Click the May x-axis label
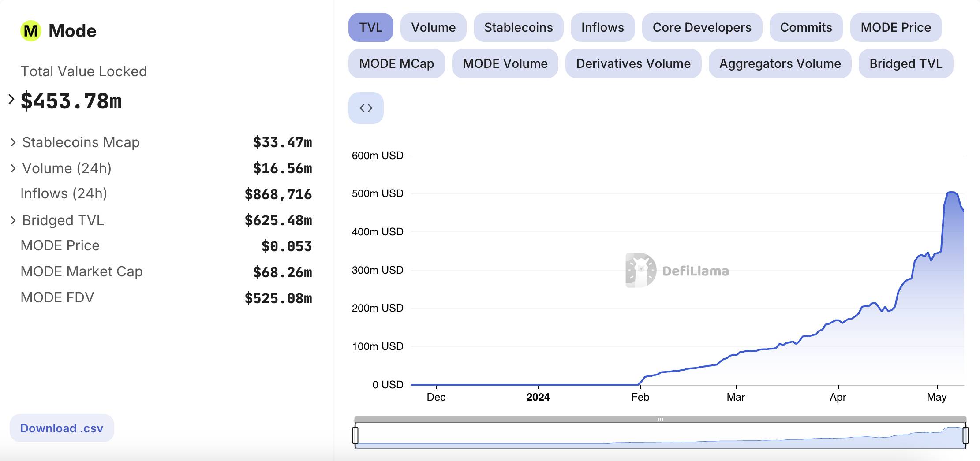 [x=937, y=397]
